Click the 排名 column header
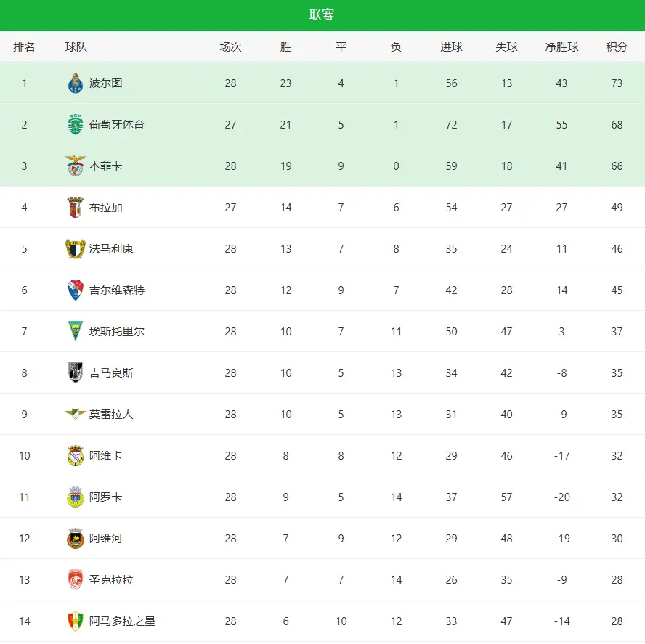Screen dimensions: 645x644 tap(24, 47)
